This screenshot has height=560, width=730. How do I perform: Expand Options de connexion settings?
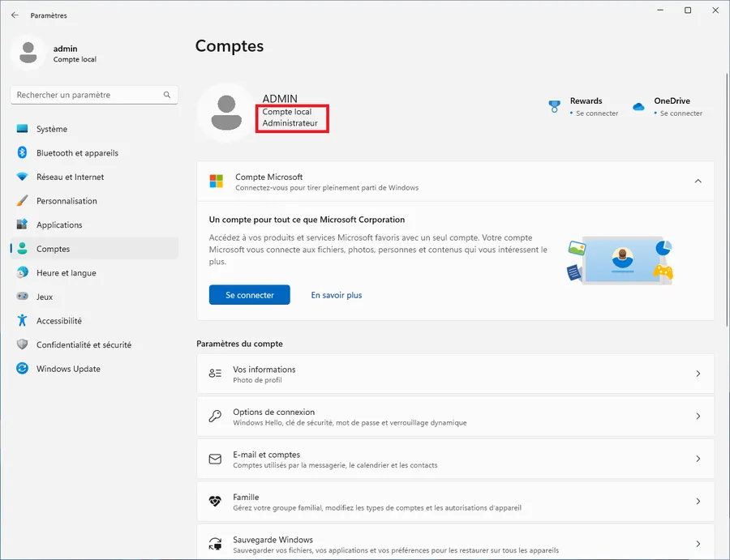(698, 417)
